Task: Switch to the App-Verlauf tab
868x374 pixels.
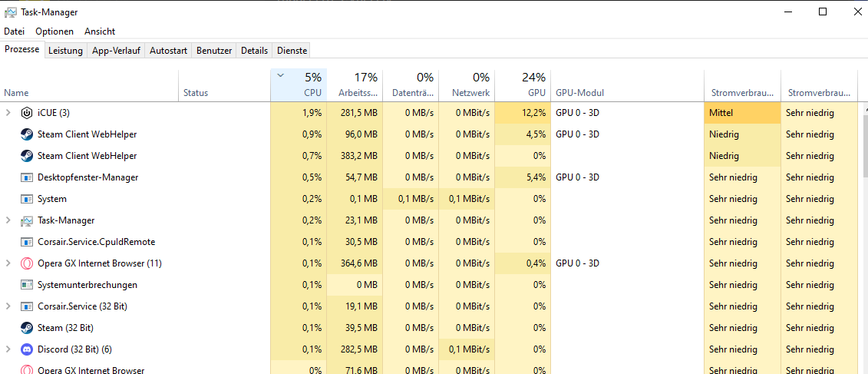Action: (x=116, y=51)
